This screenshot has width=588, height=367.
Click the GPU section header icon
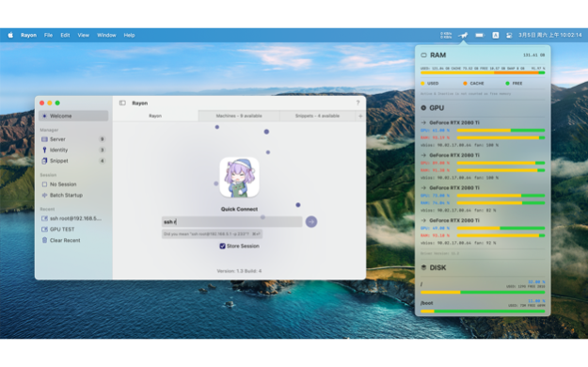pyautogui.click(x=423, y=108)
